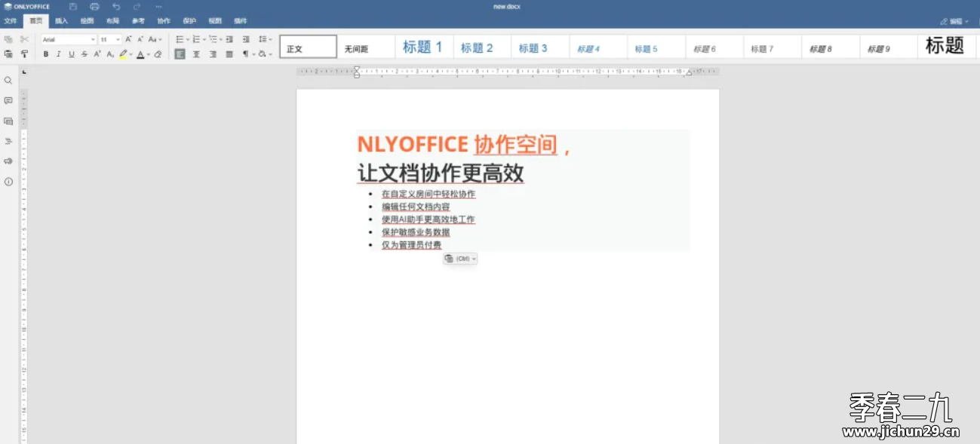Click the 协作空间 link in the document
Image resolution: width=980 pixels, height=444 pixels.
(x=515, y=144)
